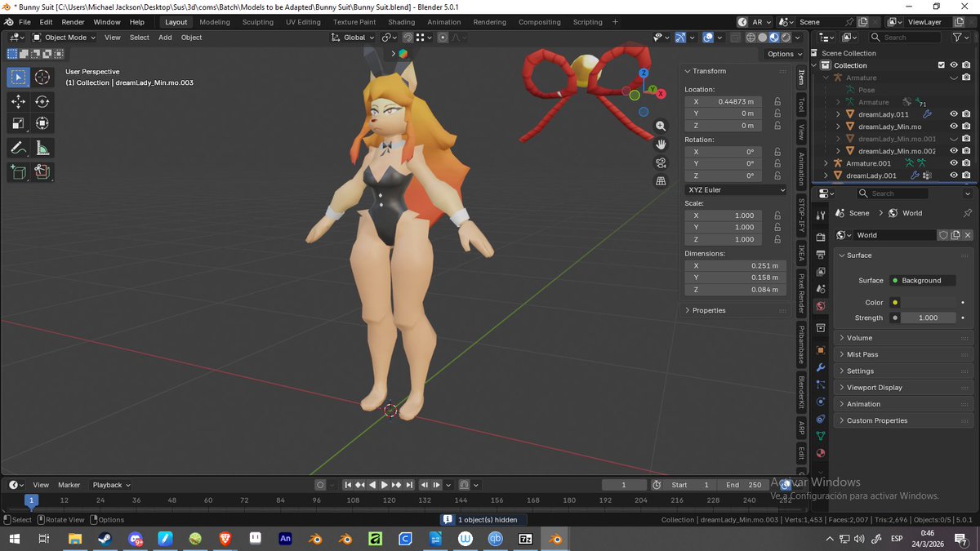
Task: Open the Output properties tab icon
Action: 821,256
